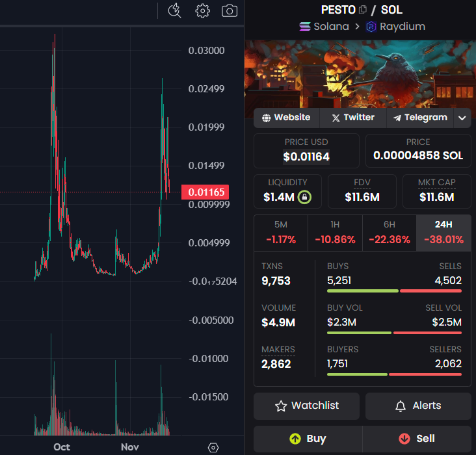Click the Solana chain logo
Screen dimensions: 476x455
click(x=305, y=27)
